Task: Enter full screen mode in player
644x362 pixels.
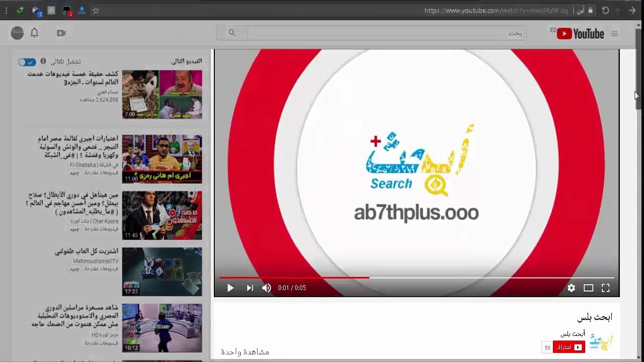Action: [x=605, y=288]
